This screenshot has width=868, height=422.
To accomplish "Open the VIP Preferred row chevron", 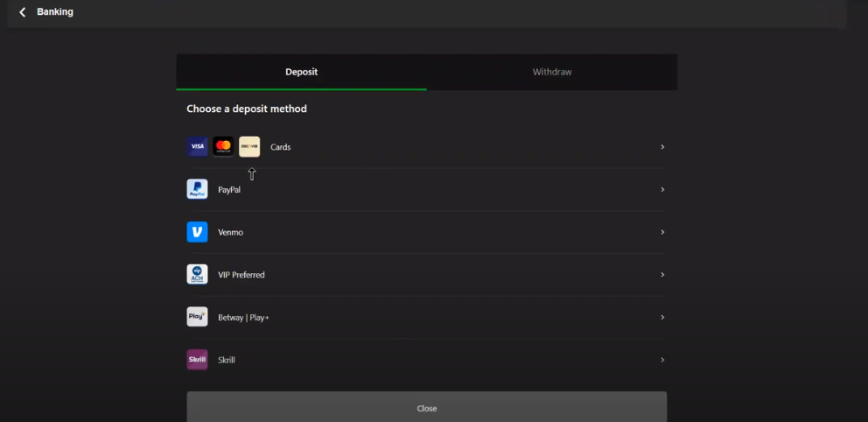I will pyautogui.click(x=662, y=275).
